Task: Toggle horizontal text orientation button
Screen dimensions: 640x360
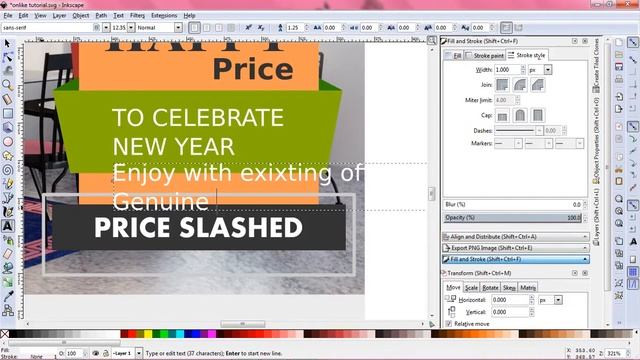Action: (x=506, y=27)
